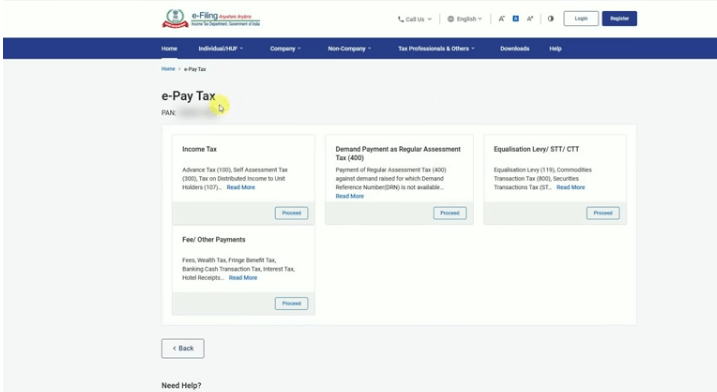
Task: Click the Register button
Action: [619, 19]
